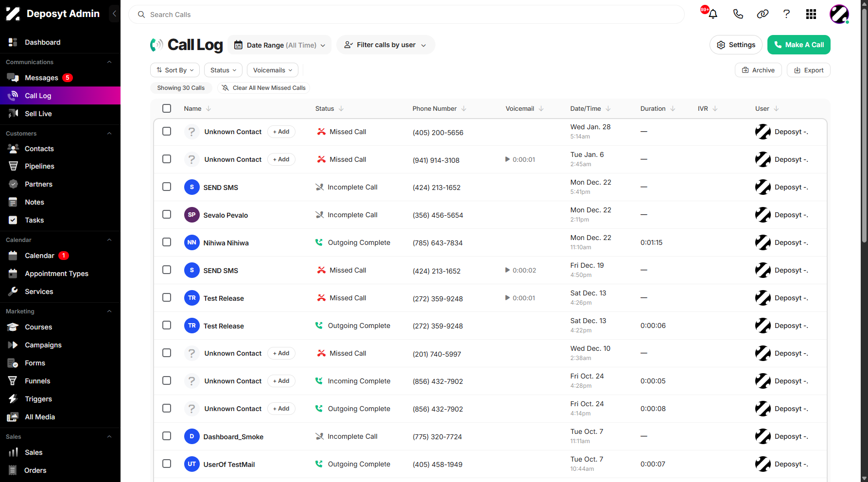
Task: Open the phone dialer icon in top bar
Action: tap(738, 14)
